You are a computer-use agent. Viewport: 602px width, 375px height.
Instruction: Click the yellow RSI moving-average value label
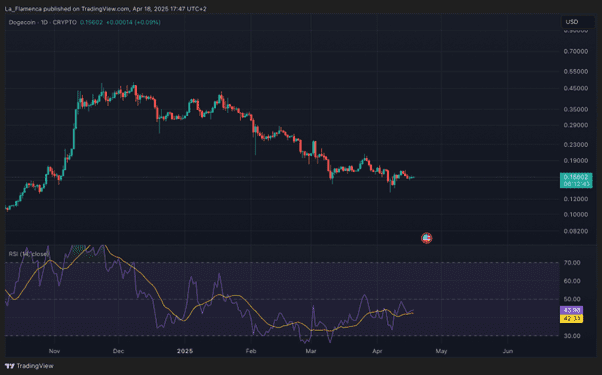pyautogui.click(x=571, y=318)
